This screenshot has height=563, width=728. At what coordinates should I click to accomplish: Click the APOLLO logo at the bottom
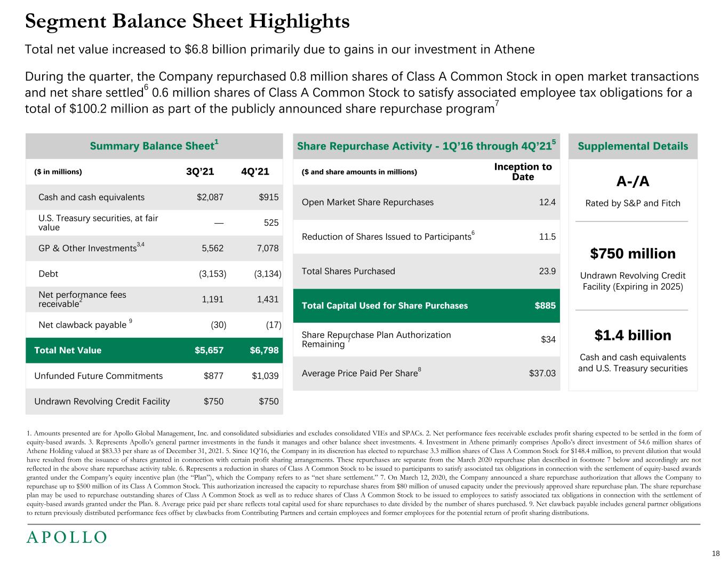tap(67, 537)
